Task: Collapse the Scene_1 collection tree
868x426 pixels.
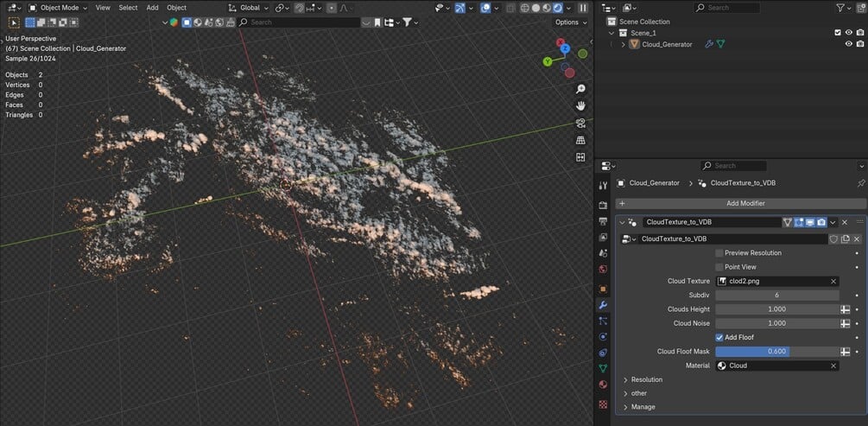Action: coord(611,33)
